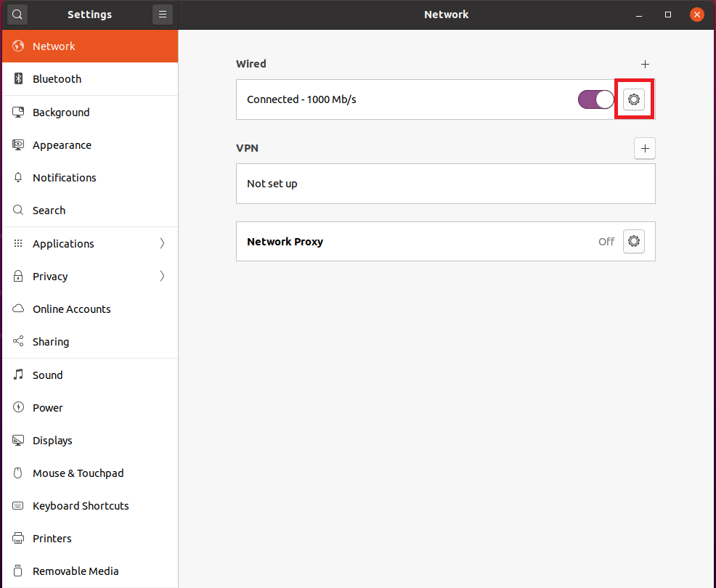Go to Online Accounts settings
716x588 pixels.
click(71, 309)
